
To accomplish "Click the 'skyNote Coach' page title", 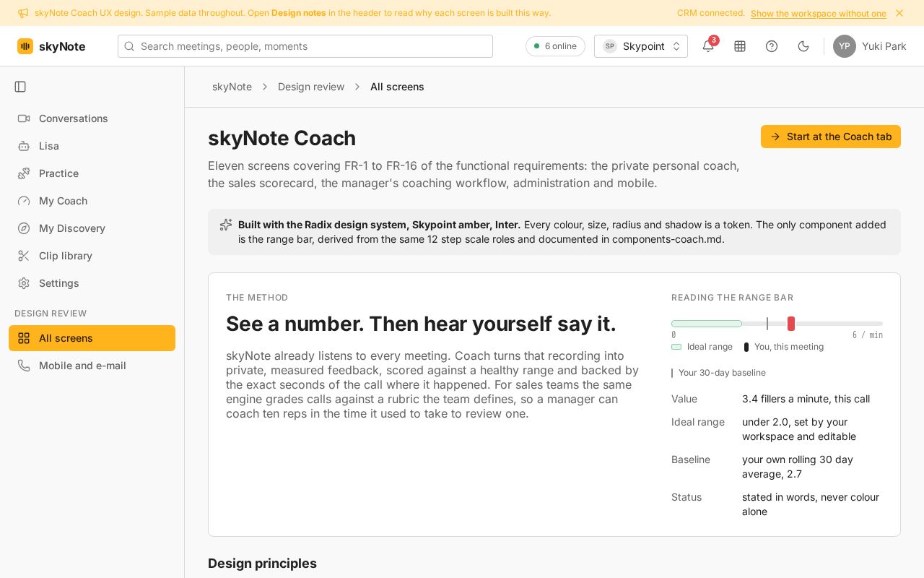I will (x=282, y=138).
